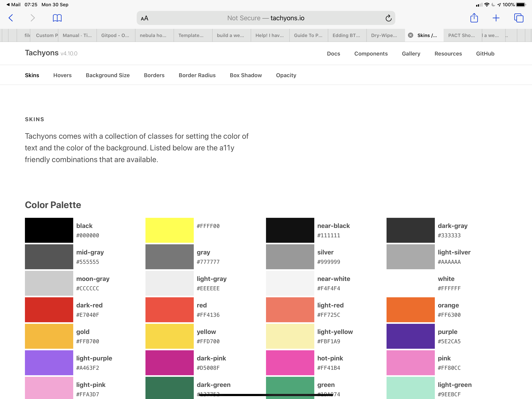Click the #FFFF00 yellow color swatch
The height and width of the screenshot is (399, 532).
tap(170, 230)
